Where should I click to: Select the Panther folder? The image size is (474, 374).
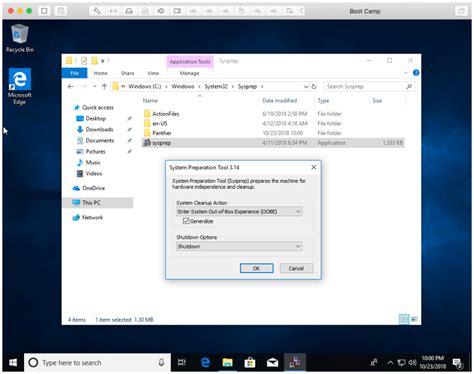coord(162,133)
